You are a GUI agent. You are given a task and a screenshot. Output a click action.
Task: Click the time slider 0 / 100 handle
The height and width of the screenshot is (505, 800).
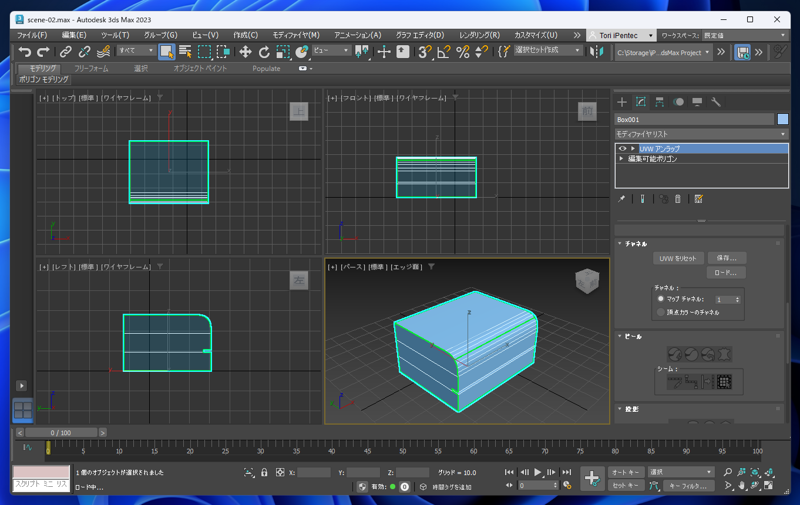tap(61, 433)
